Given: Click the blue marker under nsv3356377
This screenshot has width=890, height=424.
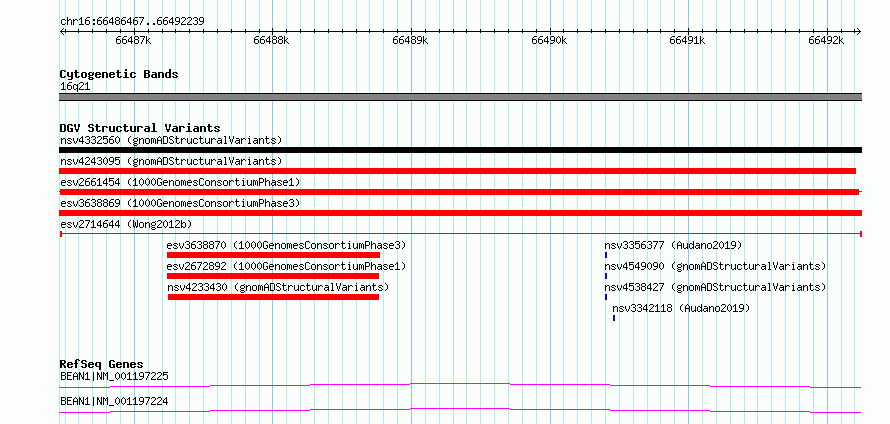Looking at the screenshot, I should [x=606, y=255].
